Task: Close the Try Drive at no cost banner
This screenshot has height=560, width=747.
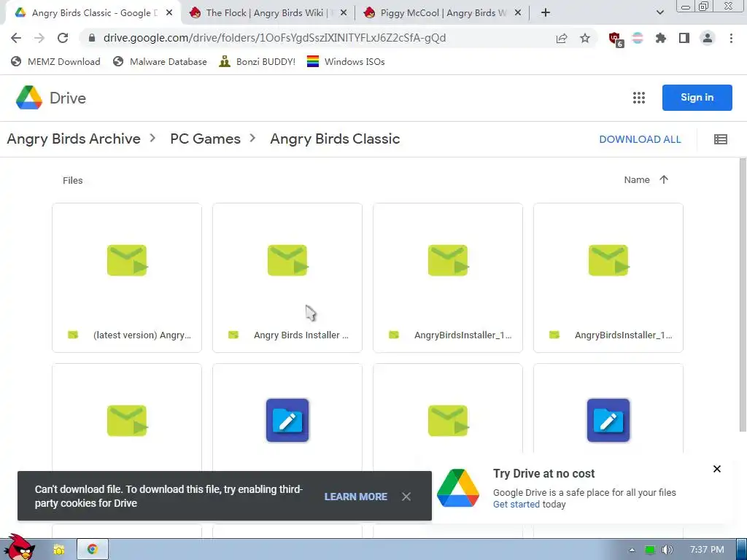Action: click(716, 469)
